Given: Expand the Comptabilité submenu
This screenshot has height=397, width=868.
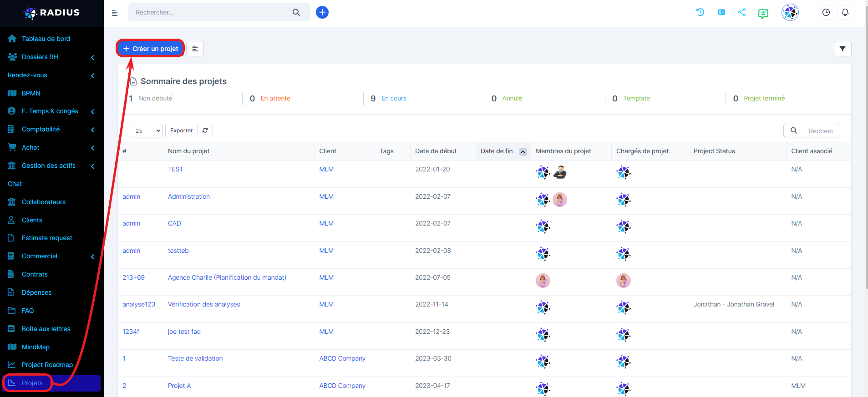Looking at the screenshot, I should coord(93,130).
